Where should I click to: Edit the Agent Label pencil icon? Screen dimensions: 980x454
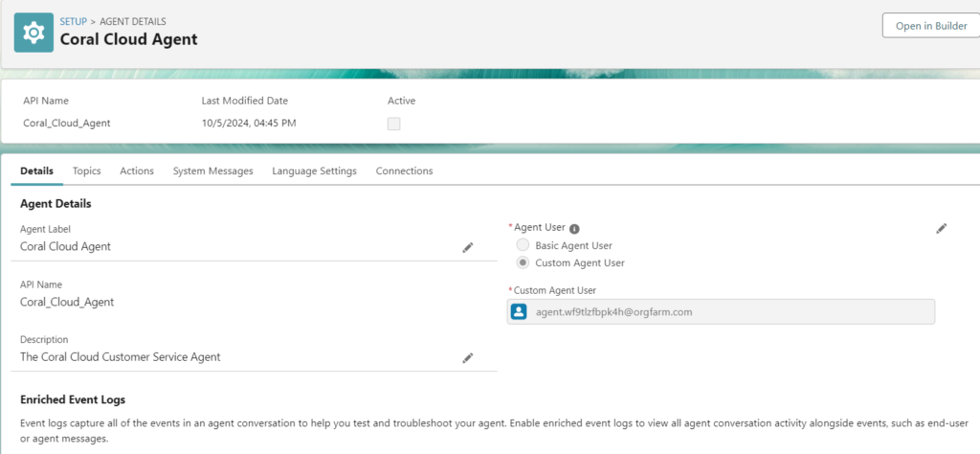pos(467,248)
